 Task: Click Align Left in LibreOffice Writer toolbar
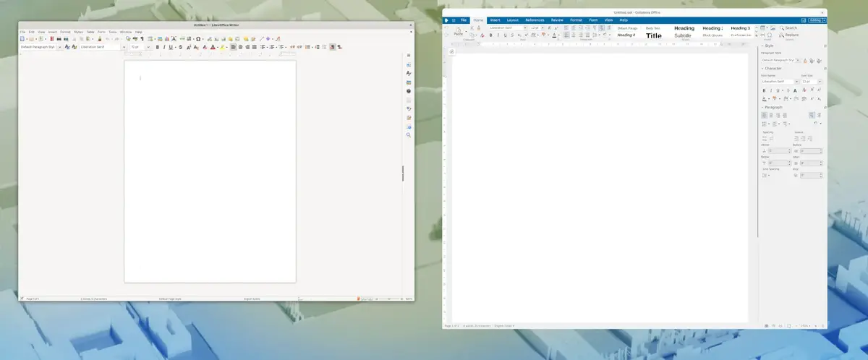coord(234,47)
